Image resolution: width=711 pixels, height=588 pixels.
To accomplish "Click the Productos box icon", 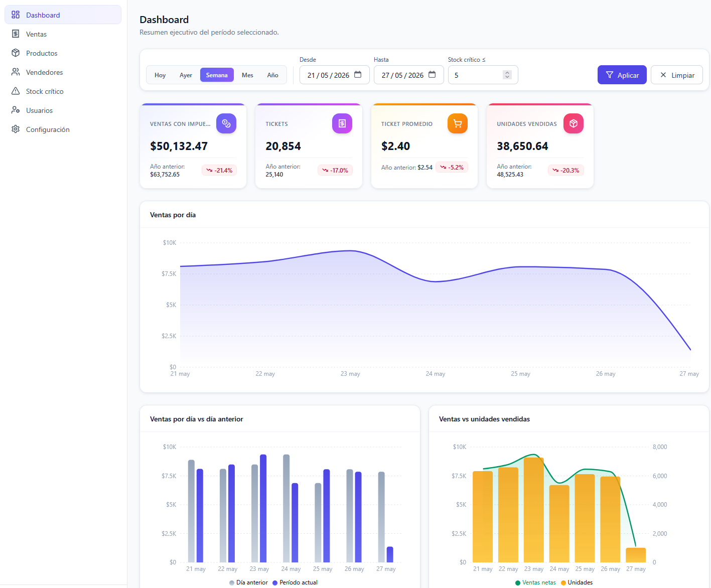I will (16, 53).
